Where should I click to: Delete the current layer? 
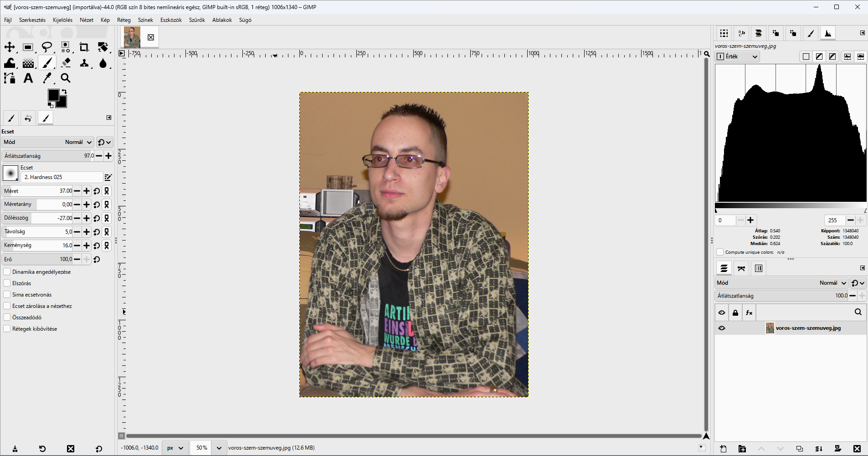tap(857, 449)
